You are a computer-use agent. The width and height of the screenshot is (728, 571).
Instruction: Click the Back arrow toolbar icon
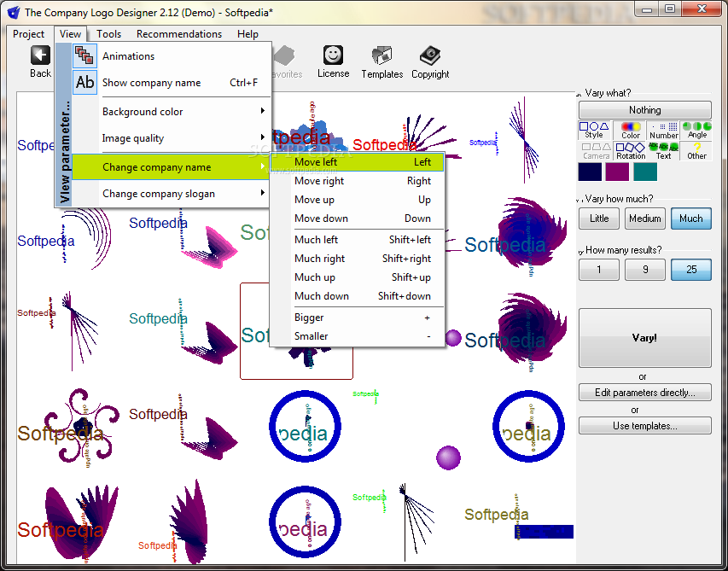pos(40,55)
